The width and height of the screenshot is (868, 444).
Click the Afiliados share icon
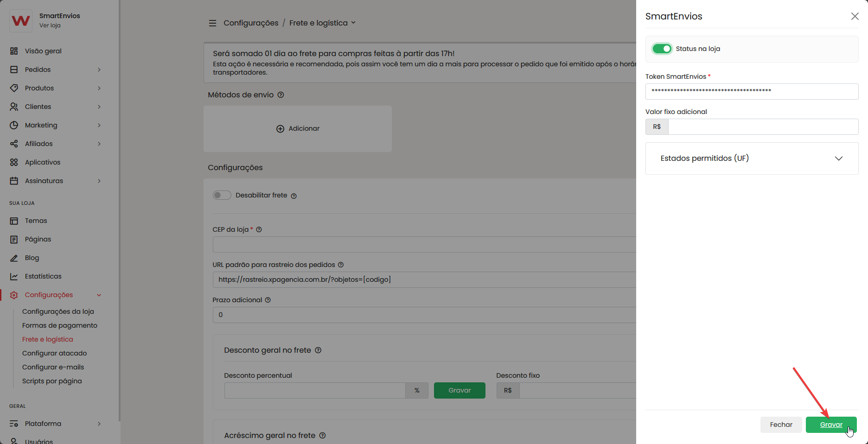pos(14,144)
